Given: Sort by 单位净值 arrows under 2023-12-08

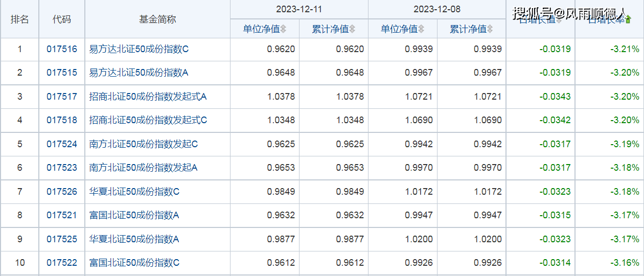Looking at the screenshot, I should pyautogui.click(x=421, y=29).
